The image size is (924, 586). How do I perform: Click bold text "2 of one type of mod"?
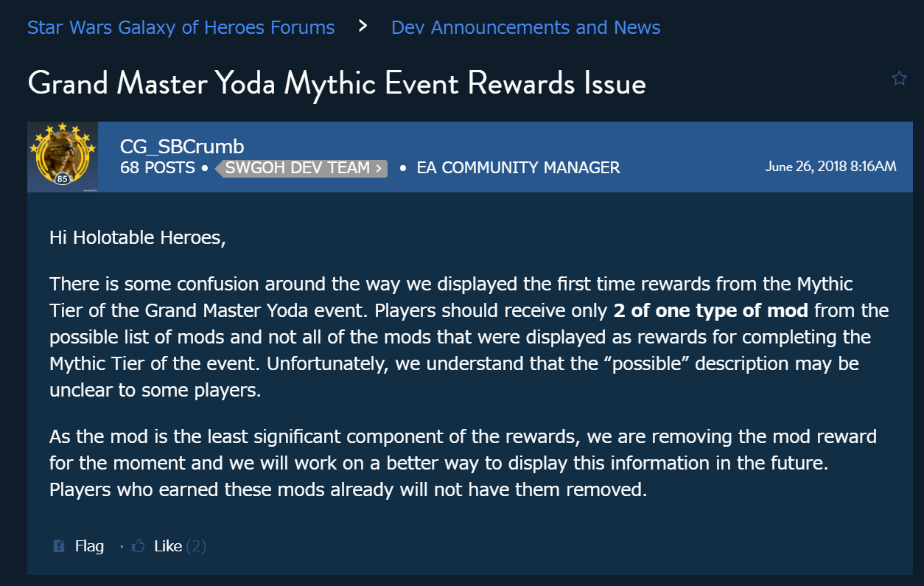[x=710, y=310]
